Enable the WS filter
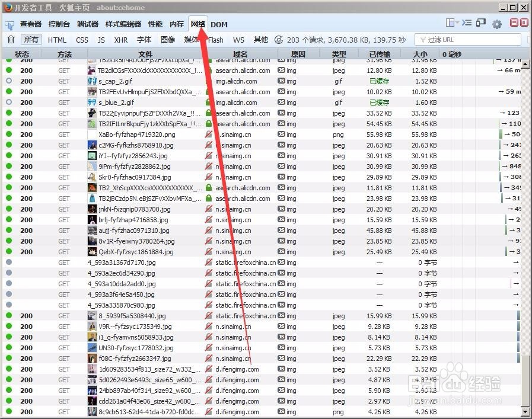The image size is (532, 419). coord(238,40)
